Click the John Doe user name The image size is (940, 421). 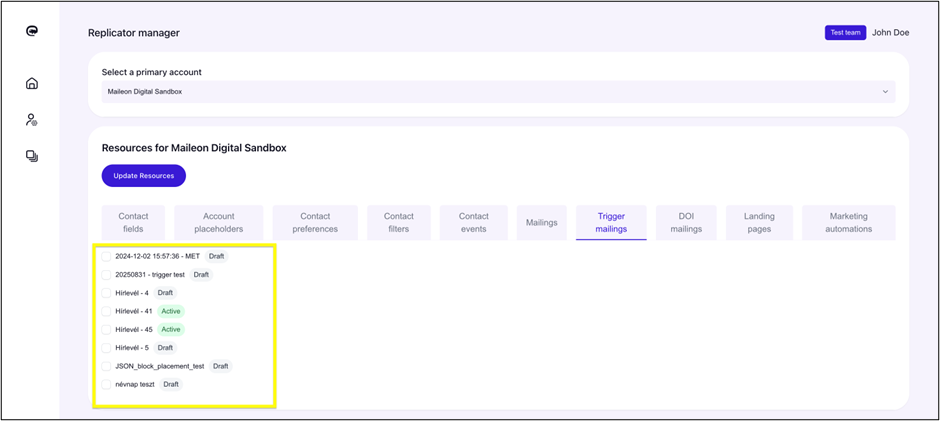(890, 33)
